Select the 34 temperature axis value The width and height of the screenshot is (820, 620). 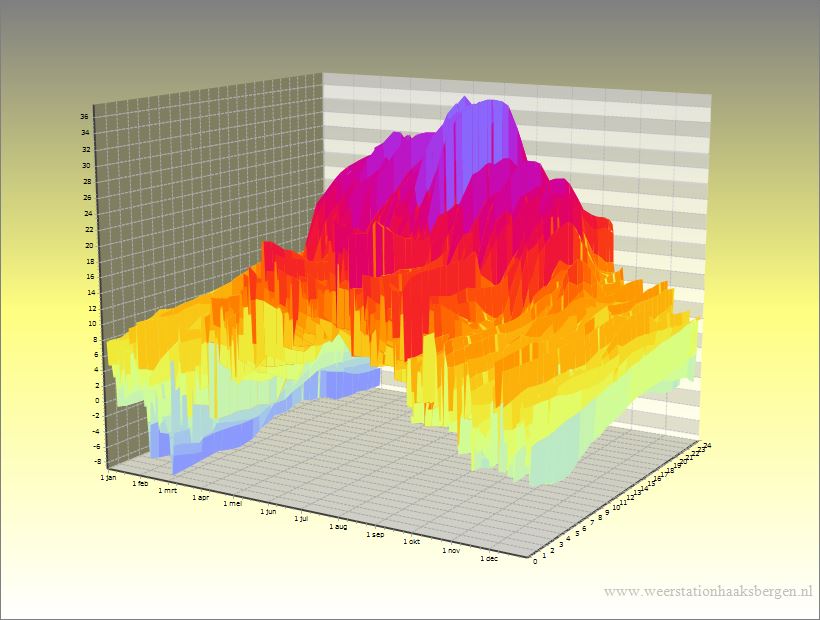[85, 133]
